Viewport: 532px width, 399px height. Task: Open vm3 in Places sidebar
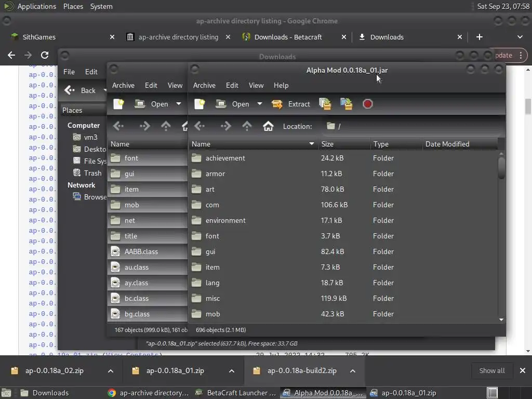[x=90, y=137]
